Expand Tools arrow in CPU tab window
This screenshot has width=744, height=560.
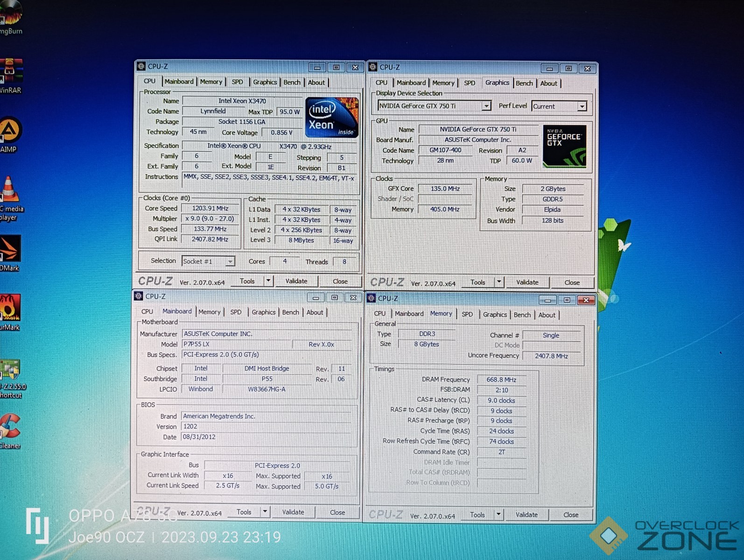point(268,281)
